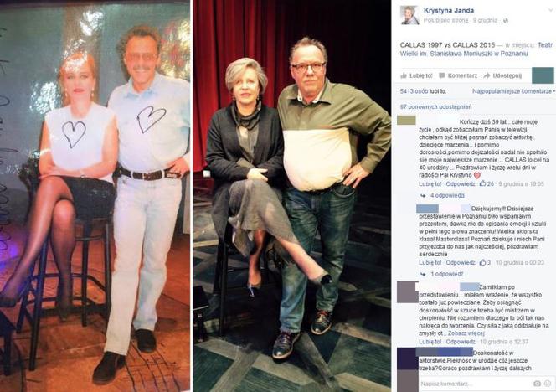
Task: Expand the comment with Zobacz więcej
Action: coord(466,333)
